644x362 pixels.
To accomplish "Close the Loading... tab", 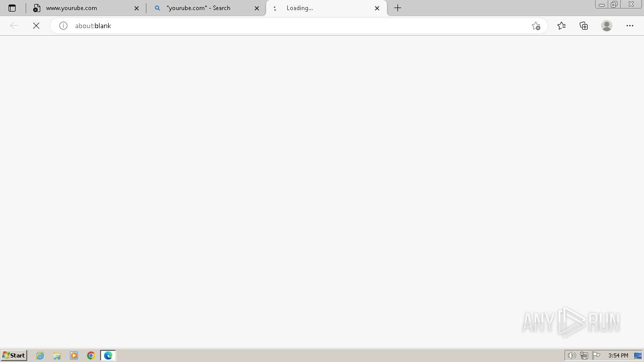I will tap(377, 8).
